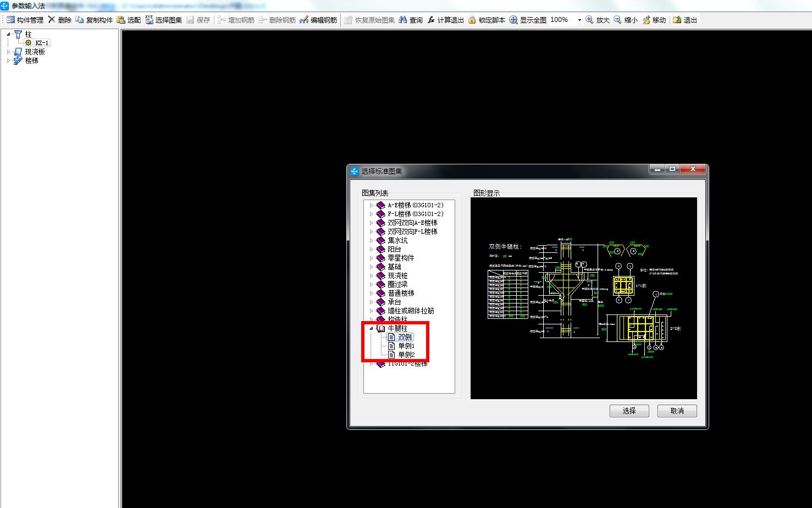Collapse the 牛腿柱 atlas entry
Screen dimensions: 812x508
(371, 328)
